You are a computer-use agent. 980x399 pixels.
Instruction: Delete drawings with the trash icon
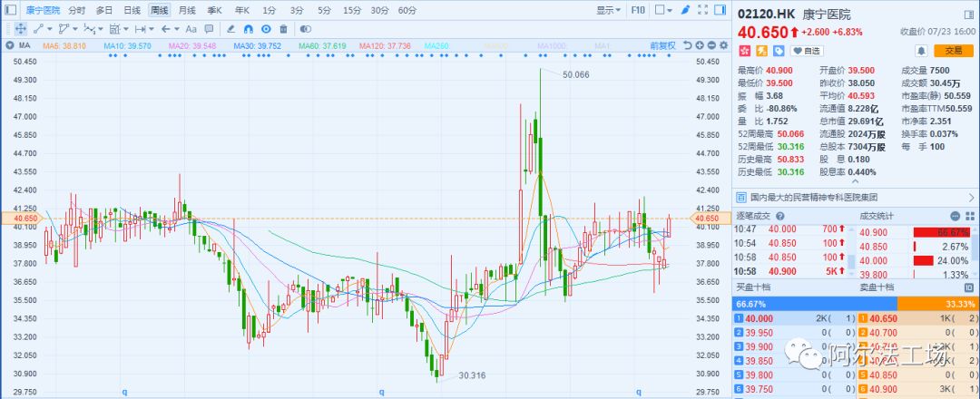(284, 29)
